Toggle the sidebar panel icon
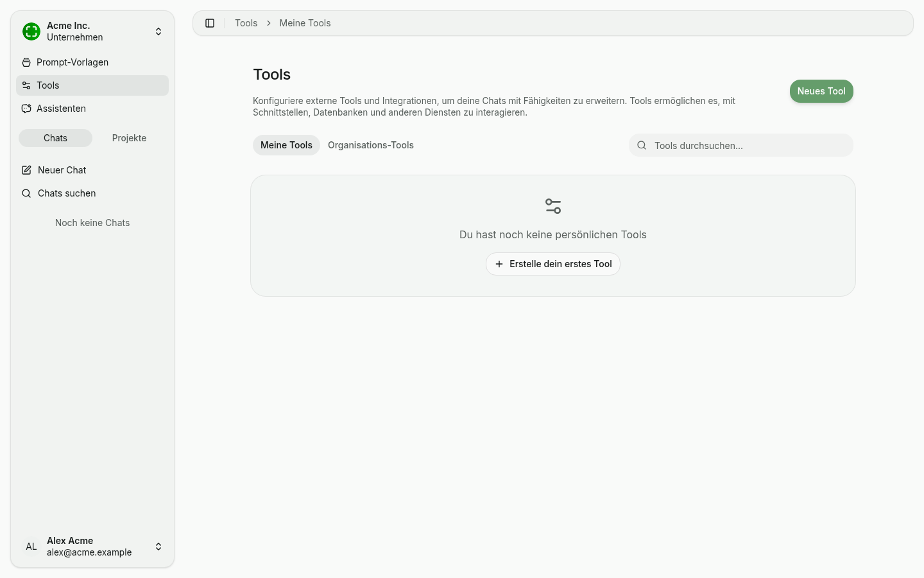This screenshot has width=924, height=578. click(x=210, y=23)
